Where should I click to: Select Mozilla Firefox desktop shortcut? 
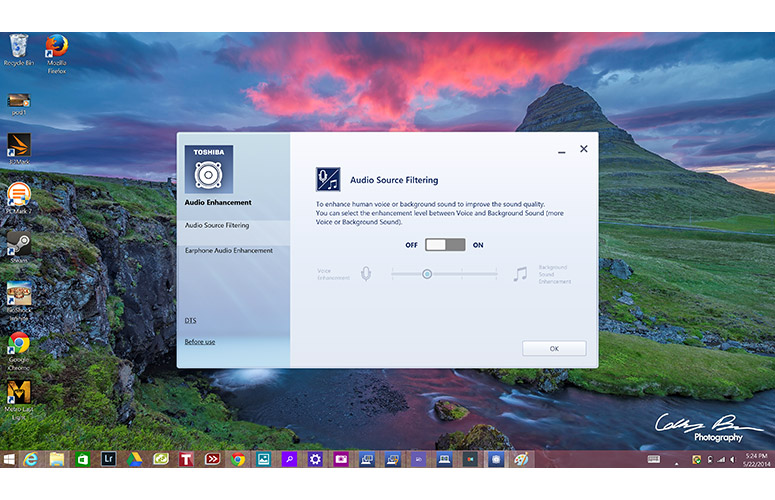click(57, 53)
